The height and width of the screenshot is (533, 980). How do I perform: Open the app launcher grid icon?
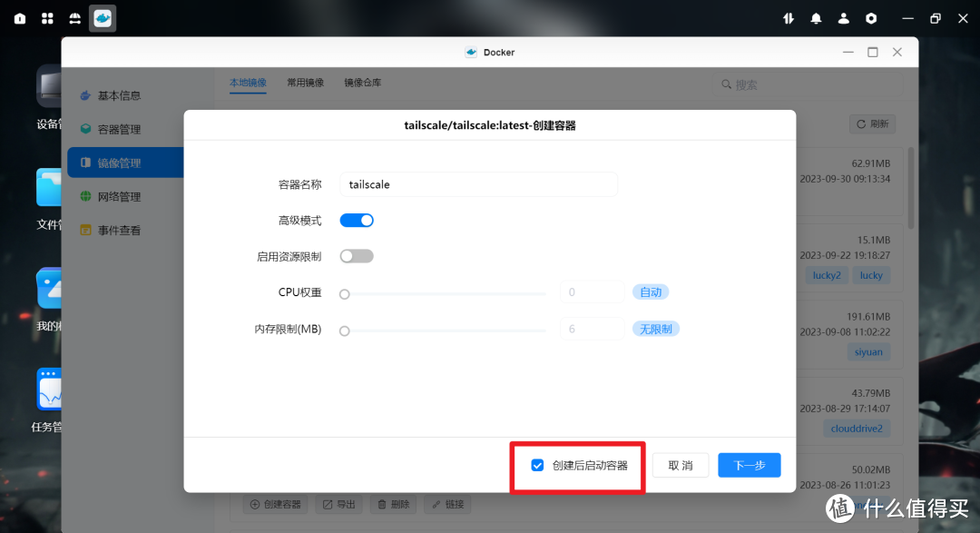(46, 18)
